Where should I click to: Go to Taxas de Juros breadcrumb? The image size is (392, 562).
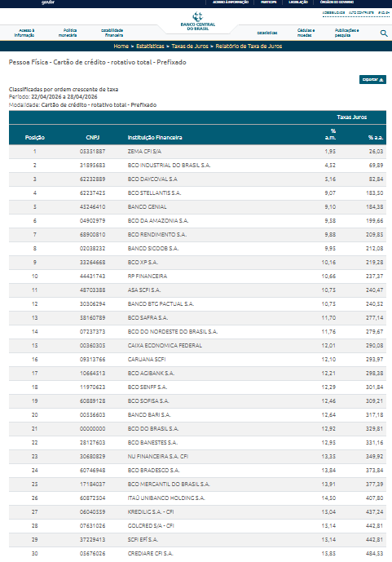[190, 46]
